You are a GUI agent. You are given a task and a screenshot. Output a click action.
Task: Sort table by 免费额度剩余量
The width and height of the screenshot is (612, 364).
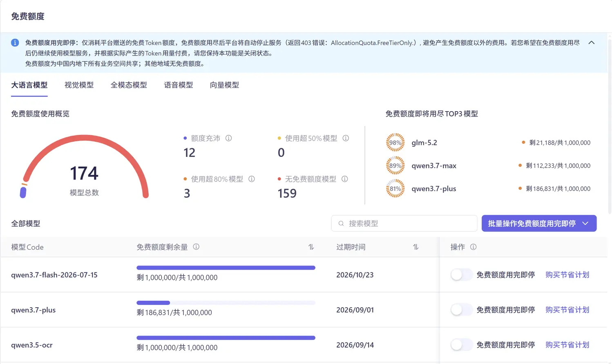(x=311, y=247)
